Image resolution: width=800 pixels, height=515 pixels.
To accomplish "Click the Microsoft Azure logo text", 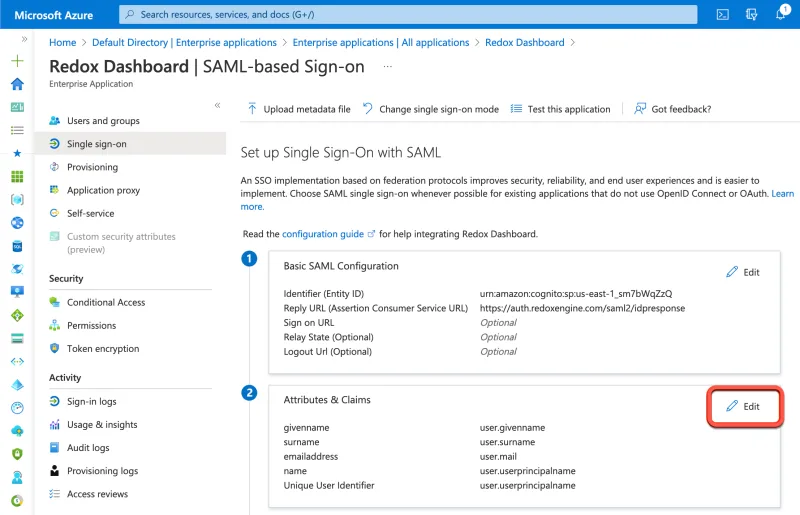I will click(54, 15).
